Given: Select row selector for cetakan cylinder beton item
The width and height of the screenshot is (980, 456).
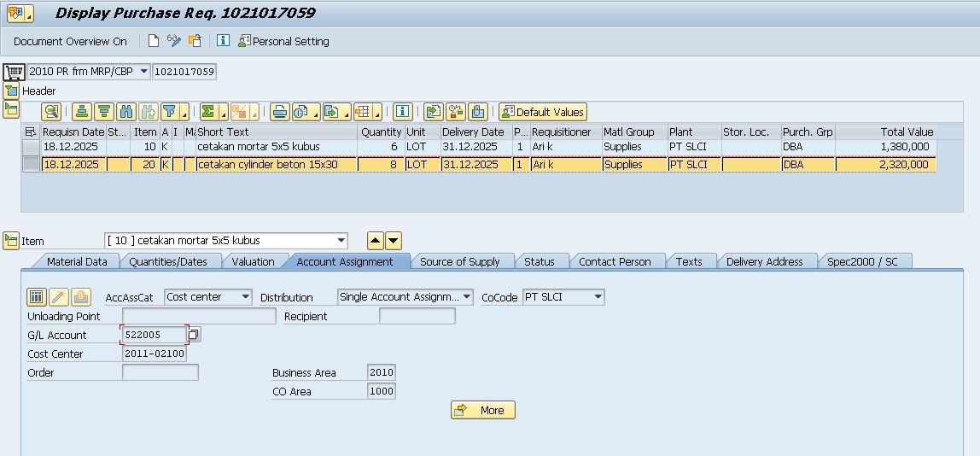Looking at the screenshot, I should (x=31, y=165).
